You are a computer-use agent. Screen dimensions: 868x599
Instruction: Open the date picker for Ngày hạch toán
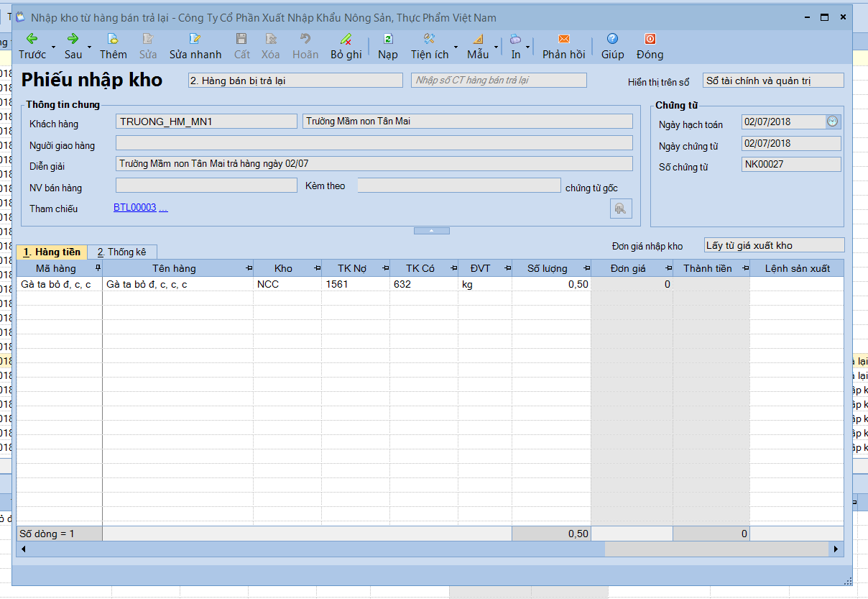[x=832, y=122]
